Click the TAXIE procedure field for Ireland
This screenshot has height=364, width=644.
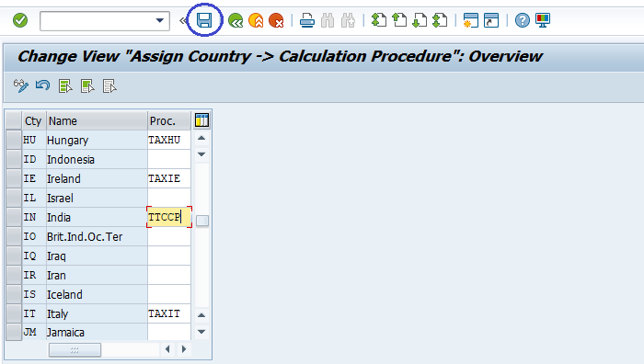tap(169, 178)
